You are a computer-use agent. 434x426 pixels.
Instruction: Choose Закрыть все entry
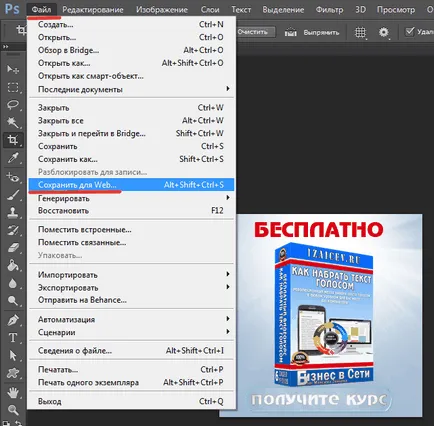pyautogui.click(x=131, y=121)
